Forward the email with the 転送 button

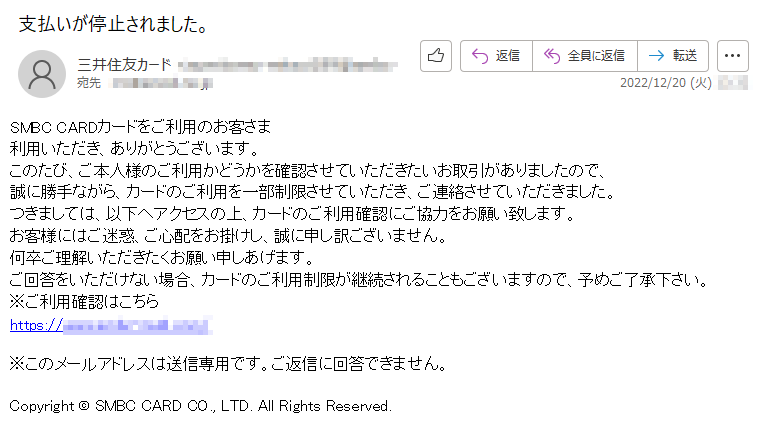[673, 56]
